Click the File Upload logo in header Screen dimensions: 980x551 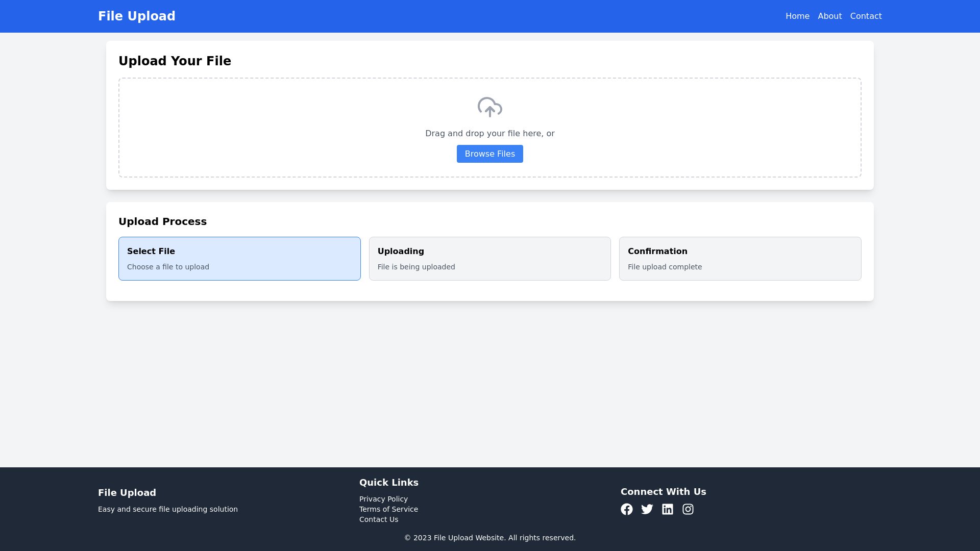136,16
